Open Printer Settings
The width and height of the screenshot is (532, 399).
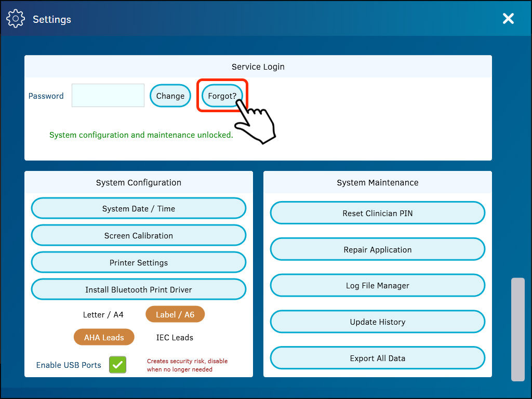click(138, 262)
